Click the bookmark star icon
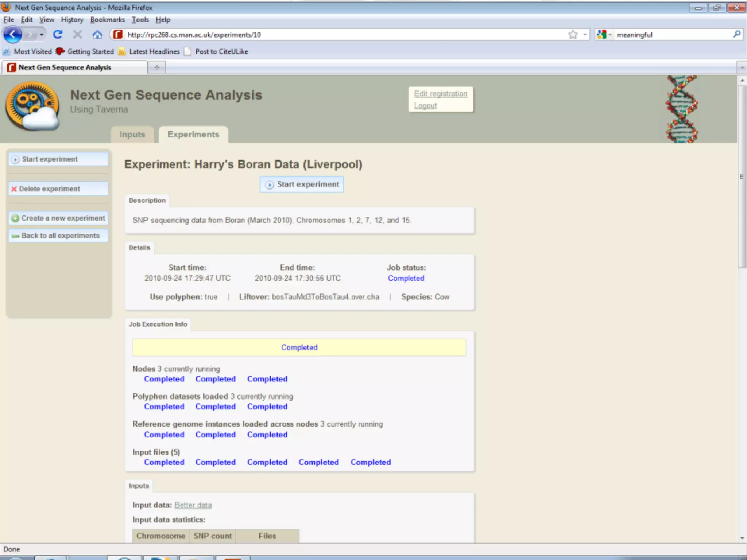The width and height of the screenshot is (747, 560). point(573,35)
